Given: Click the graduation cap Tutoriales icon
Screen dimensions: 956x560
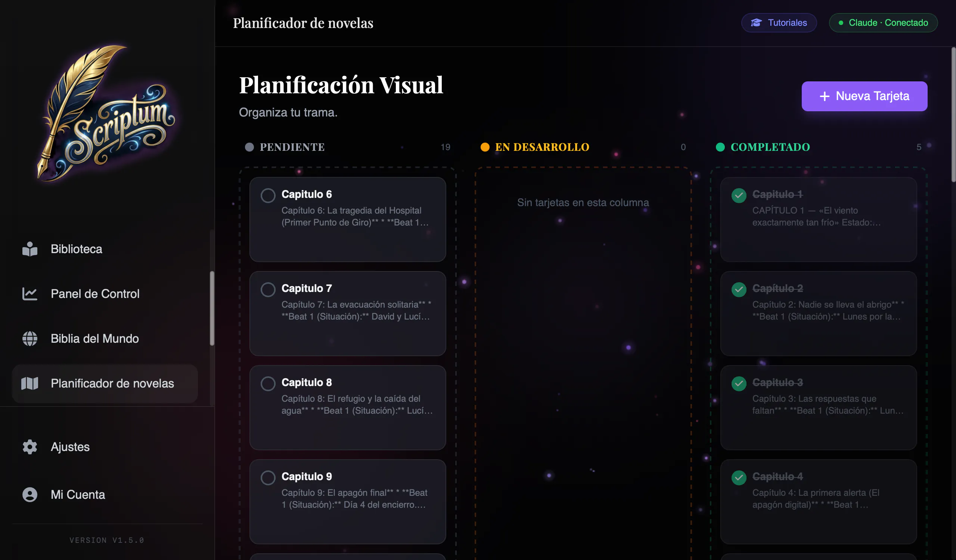Looking at the screenshot, I should [756, 23].
